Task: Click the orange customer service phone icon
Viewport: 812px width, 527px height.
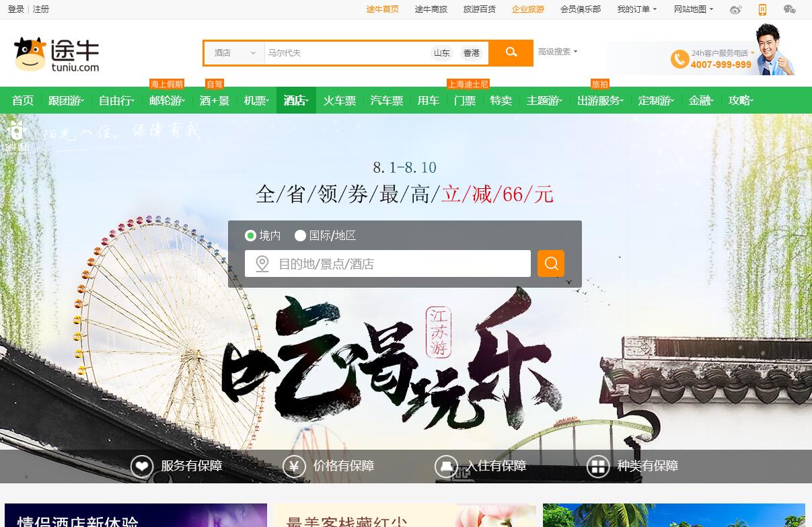Action: tap(679, 59)
